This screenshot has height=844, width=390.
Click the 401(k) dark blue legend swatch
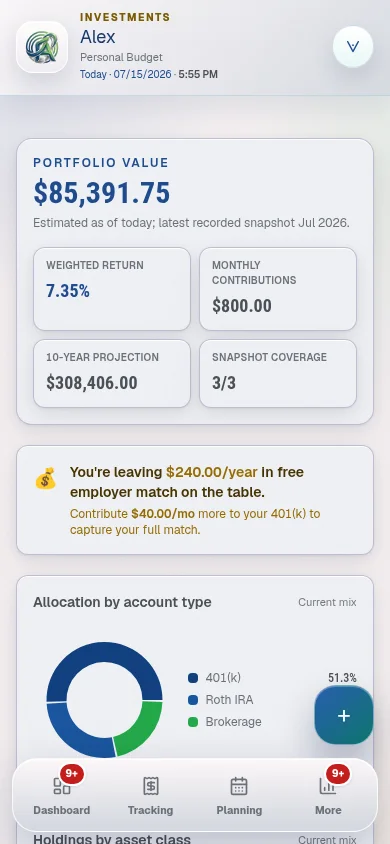tap(193, 678)
